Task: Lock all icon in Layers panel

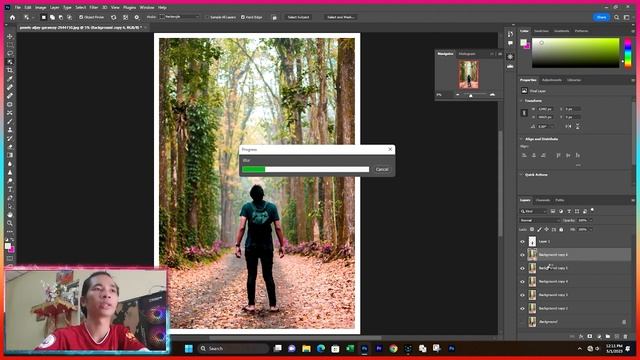Action: point(561,229)
